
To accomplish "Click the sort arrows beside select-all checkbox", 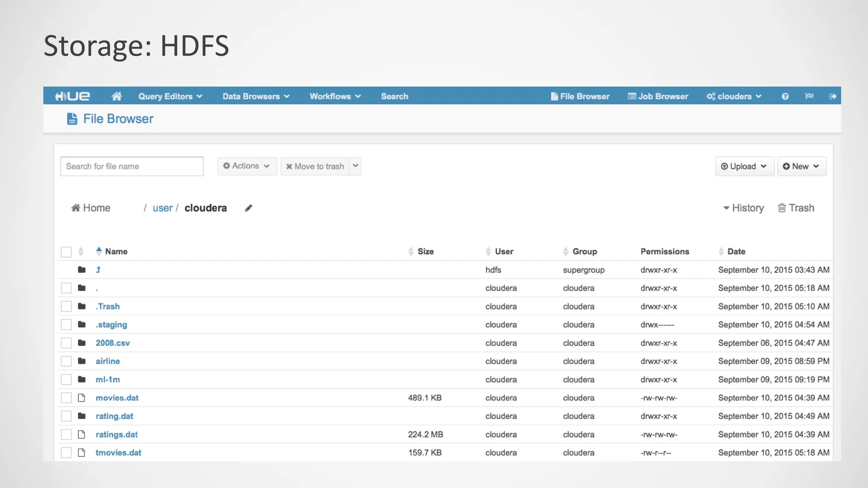I will 81,251.
